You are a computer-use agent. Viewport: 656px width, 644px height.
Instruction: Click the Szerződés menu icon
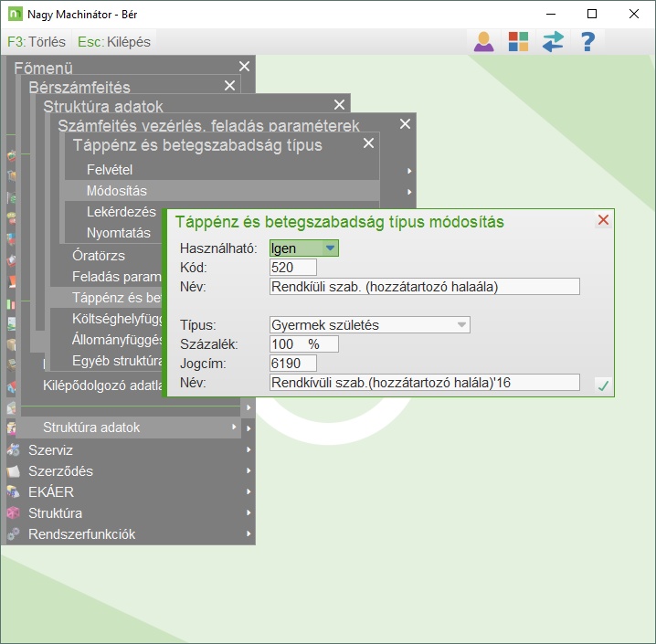13,470
